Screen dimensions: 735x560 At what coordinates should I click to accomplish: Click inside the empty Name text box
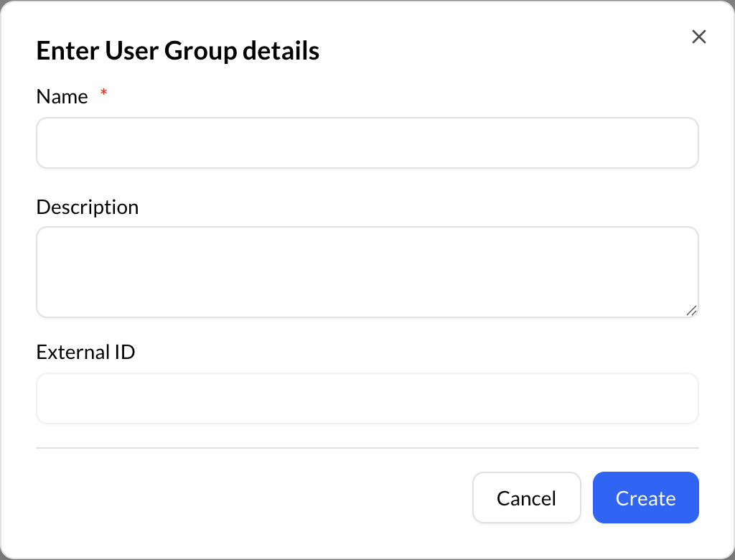tap(367, 143)
